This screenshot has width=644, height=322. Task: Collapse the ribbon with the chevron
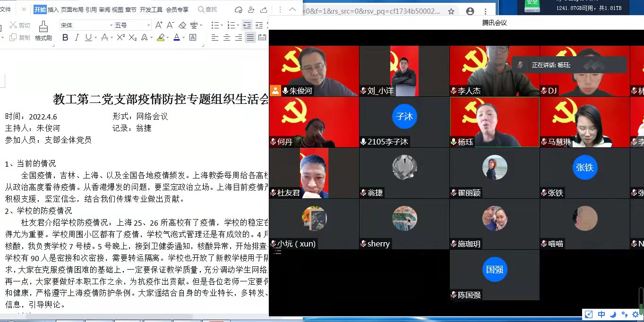pos(292,9)
